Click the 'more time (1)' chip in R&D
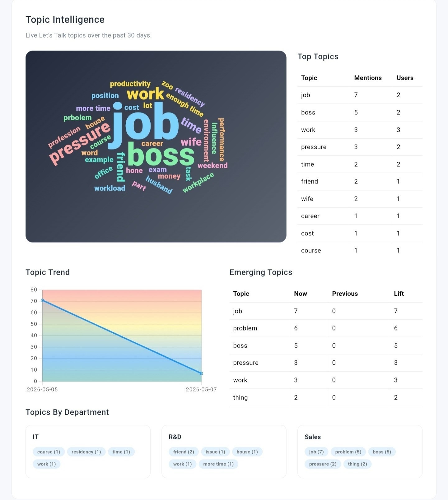The image size is (448, 500). [218, 464]
